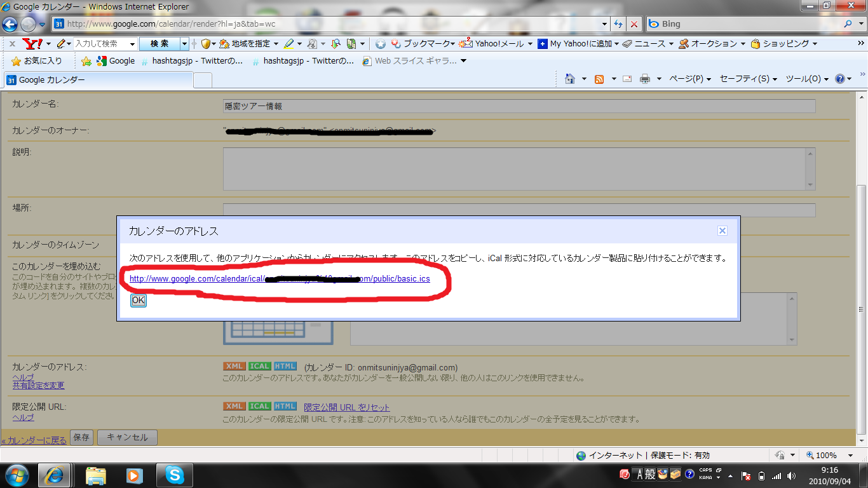
Task: Click the Yahoo toolbar shield security icon
Action: point(206,44)
